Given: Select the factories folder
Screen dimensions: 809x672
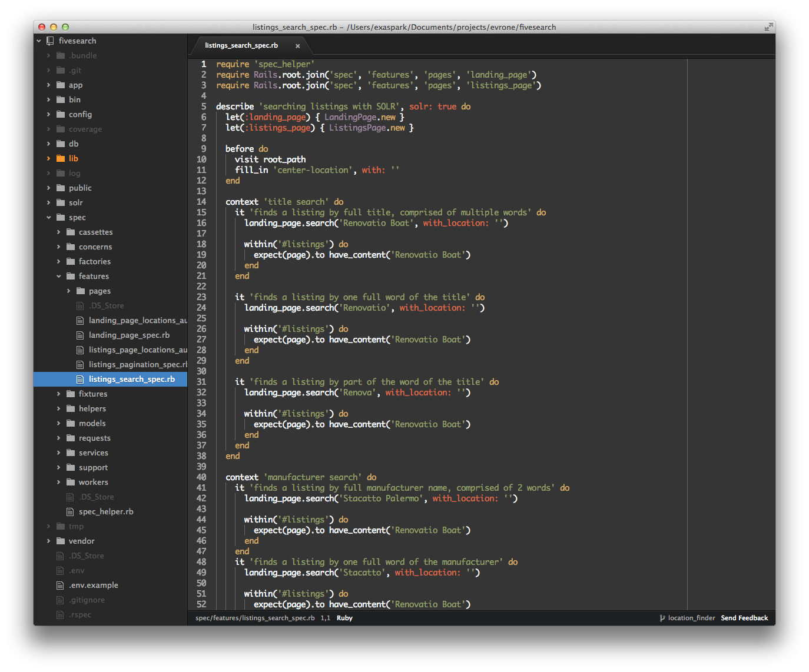Looking at the screenshot, I should tap(94, 261).
